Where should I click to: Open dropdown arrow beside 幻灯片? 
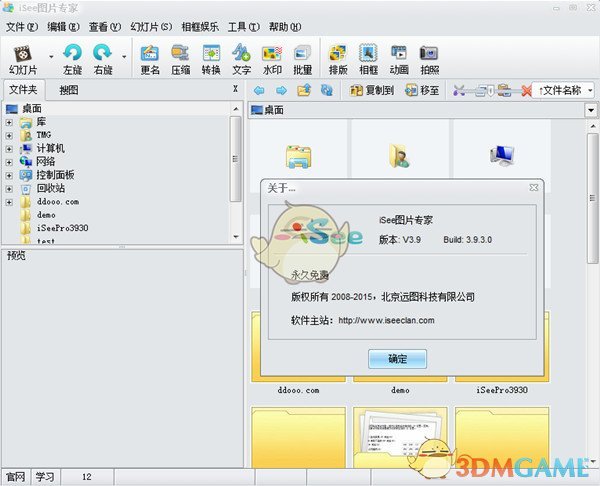click(x=51, y=57)
